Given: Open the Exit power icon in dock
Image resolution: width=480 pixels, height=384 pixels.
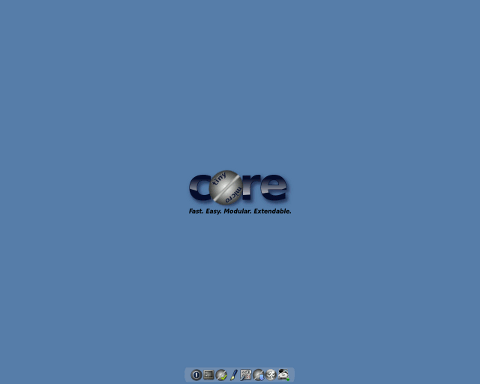Looking at the screenshot, I should tap(196, 375).
